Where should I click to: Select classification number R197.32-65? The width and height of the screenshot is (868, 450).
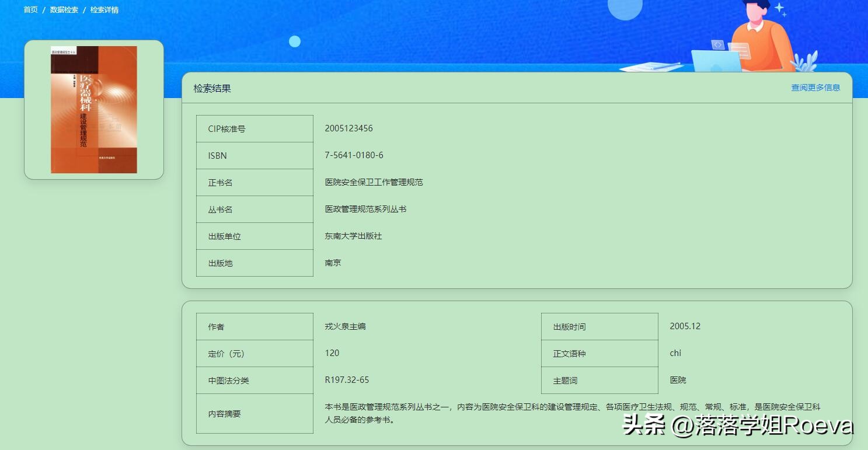click(347, 380)
